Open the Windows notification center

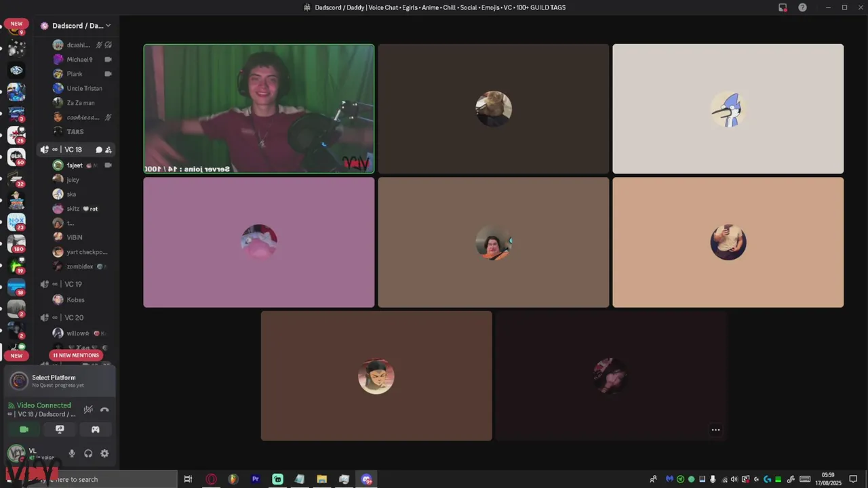853,479
